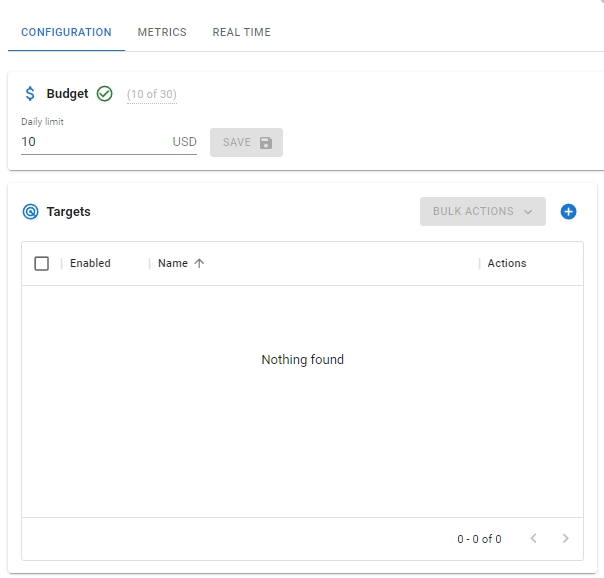604x578 pixels.
Task: Open the Real Time tab
Action: (241, 32)
